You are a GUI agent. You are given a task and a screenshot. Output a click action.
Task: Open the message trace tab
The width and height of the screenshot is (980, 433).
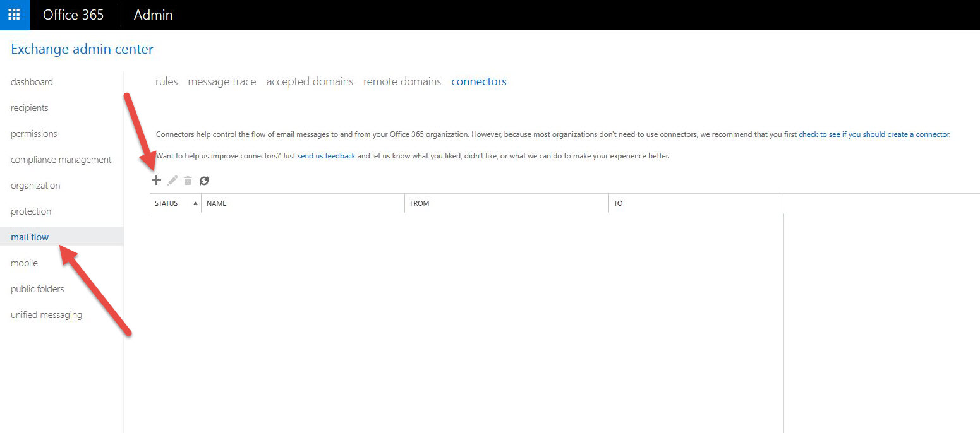(x=222, y=81)
